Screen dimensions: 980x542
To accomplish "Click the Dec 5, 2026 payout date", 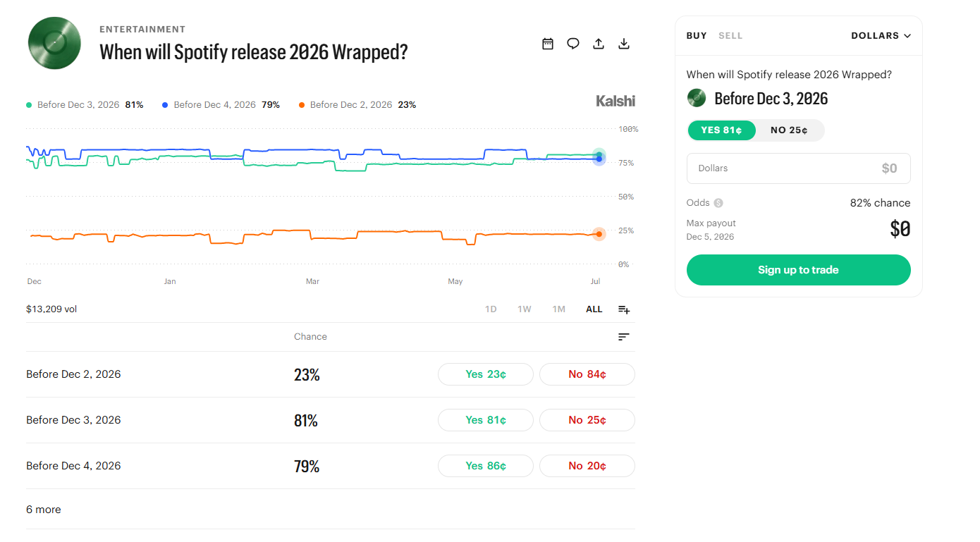I will [x=710, y=237].
